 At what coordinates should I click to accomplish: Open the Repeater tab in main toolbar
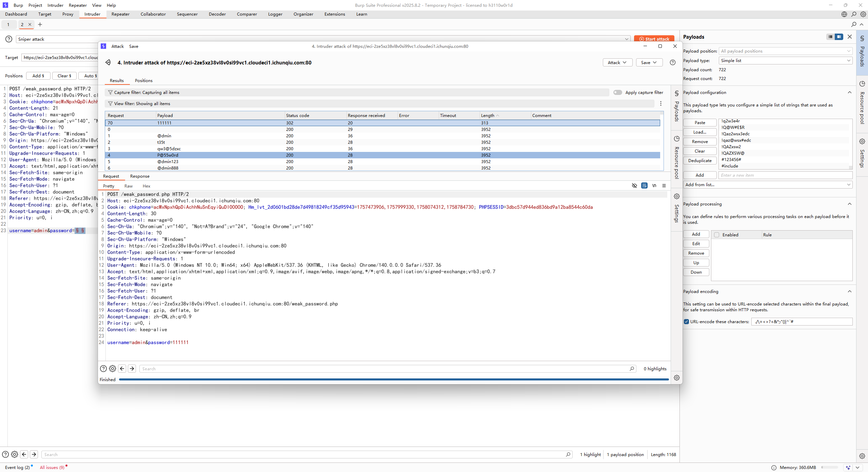click(x=120, y=14)
